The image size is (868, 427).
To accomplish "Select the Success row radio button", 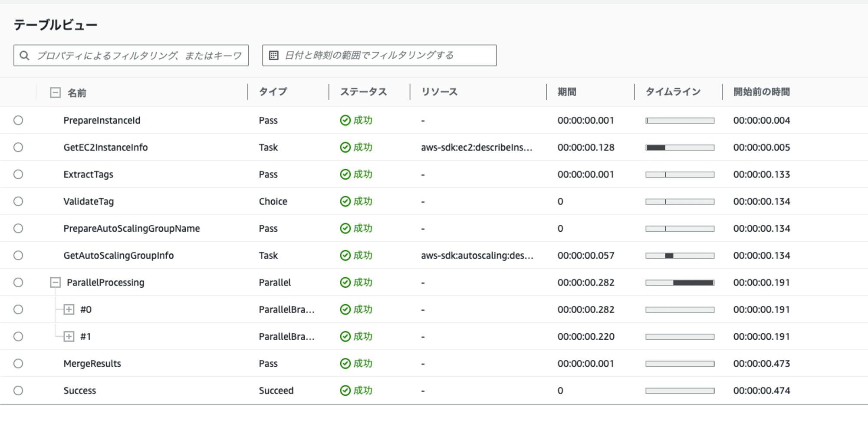I will point(18,391).
